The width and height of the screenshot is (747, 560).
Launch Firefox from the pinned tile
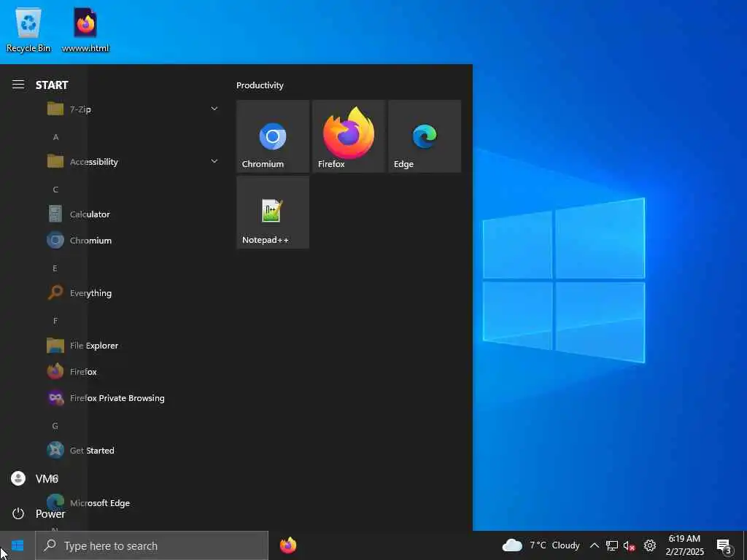348,136
